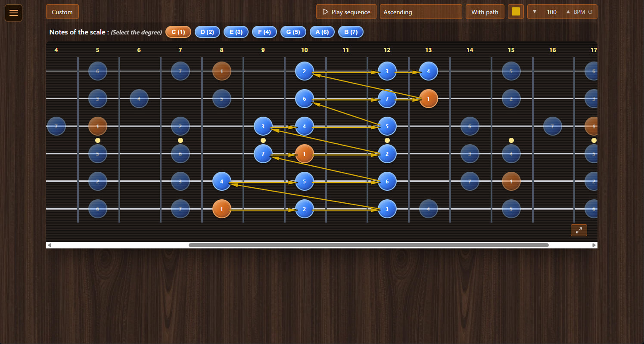Click the play triangle in Play sequence
The height and width of the screenshot is (344, 644).
[325, 12]
